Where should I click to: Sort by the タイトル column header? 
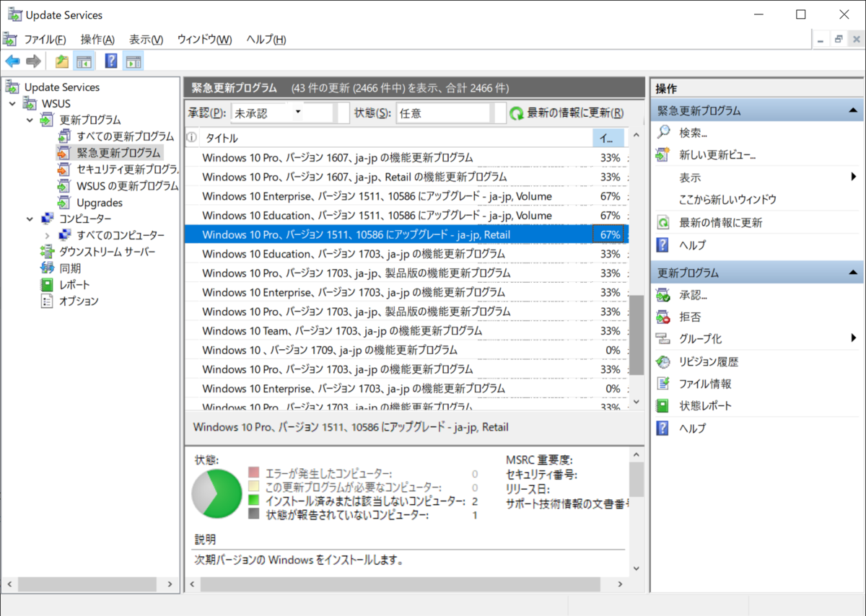(395, 138)
